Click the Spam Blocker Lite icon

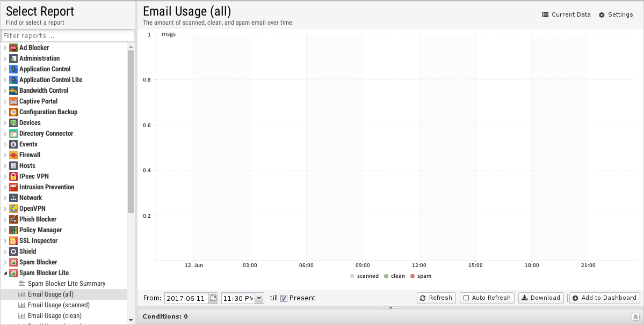13,273
